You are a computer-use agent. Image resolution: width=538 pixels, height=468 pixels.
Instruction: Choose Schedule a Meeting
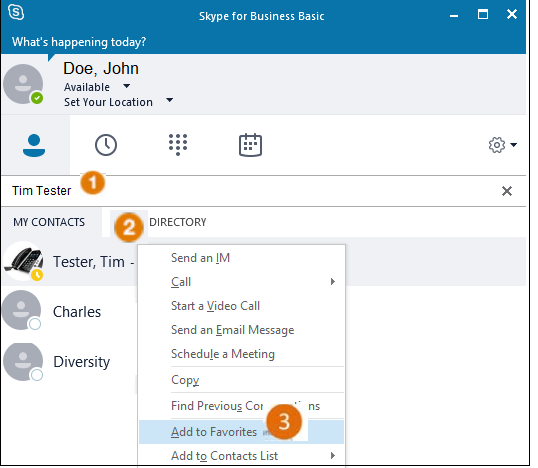242,354
